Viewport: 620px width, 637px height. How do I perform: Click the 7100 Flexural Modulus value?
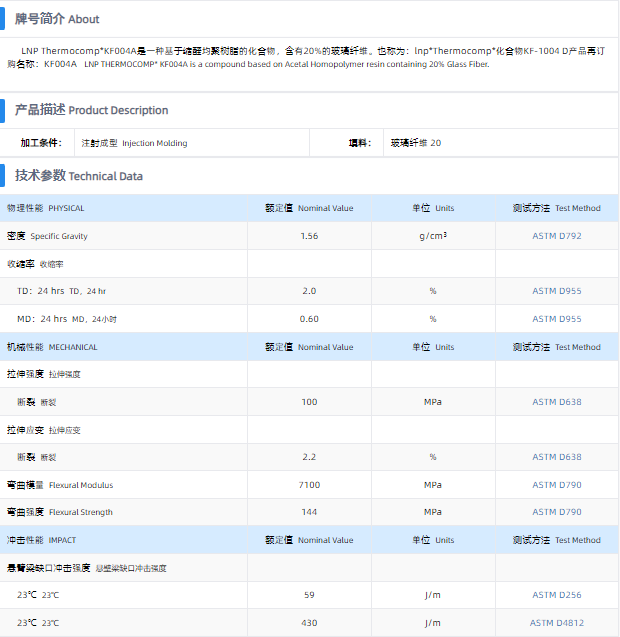click(309, 485)
